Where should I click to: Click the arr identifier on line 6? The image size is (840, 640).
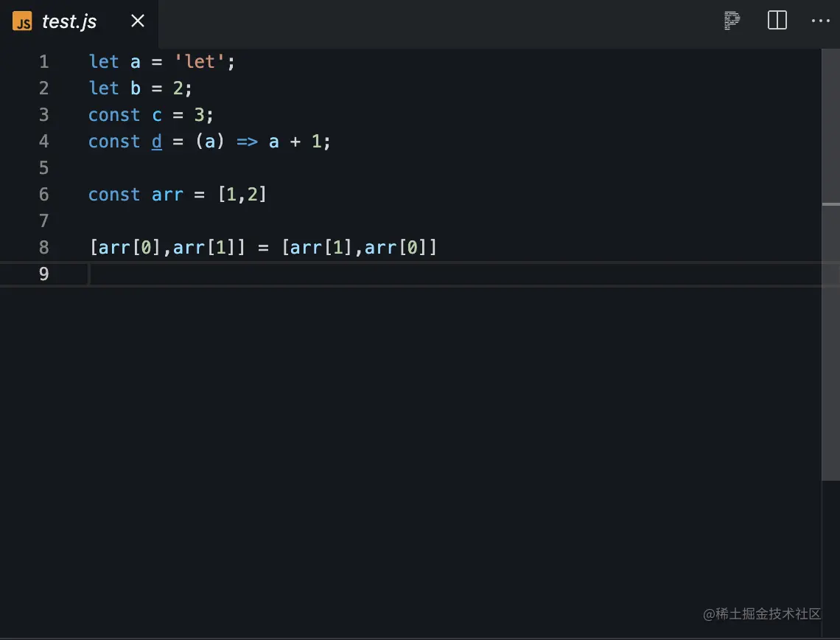[167, 195]
